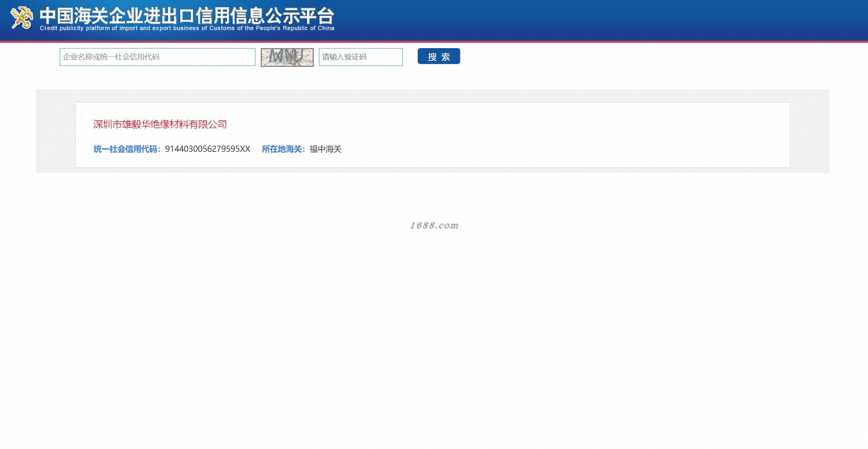Image resolution: width=868 pixels, height=449 pixels.
Task: Refresh the captcha verification image
Action: point(287,57)
